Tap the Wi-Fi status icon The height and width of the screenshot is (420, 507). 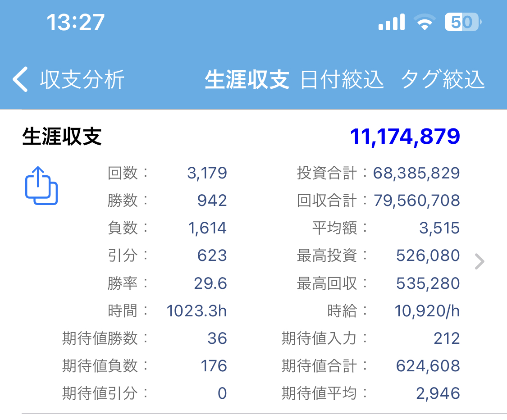pyautogui.click(x=425, y=23)
